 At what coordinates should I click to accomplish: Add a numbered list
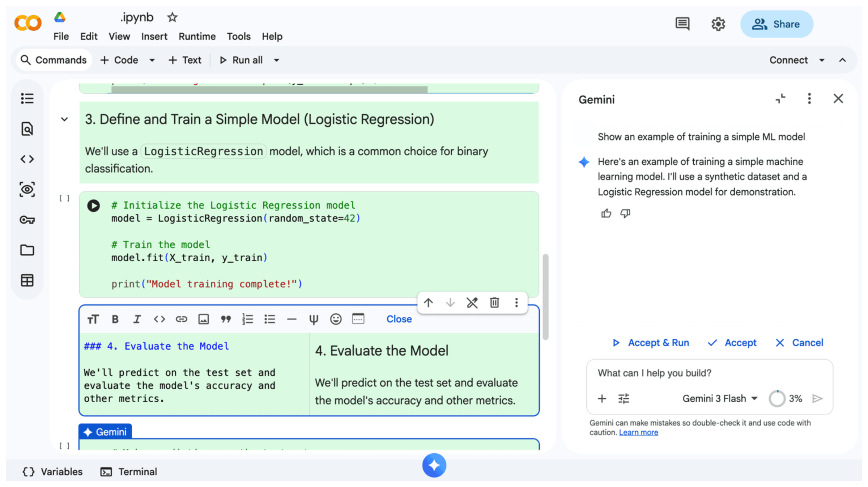point(248,319)
